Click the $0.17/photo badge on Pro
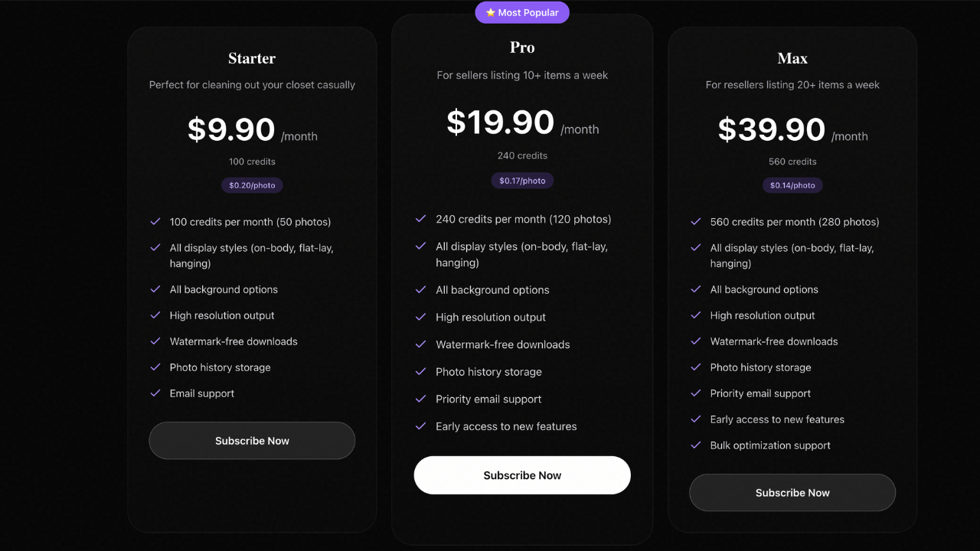Viewport: 980px width, 551px height. coord(522,181)
